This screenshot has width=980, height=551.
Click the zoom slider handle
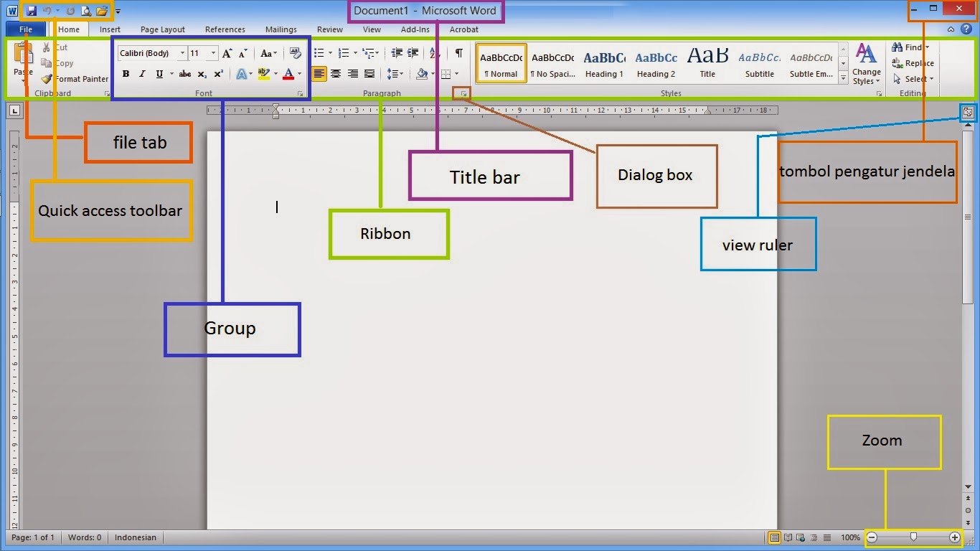click(x=913, y=537)
